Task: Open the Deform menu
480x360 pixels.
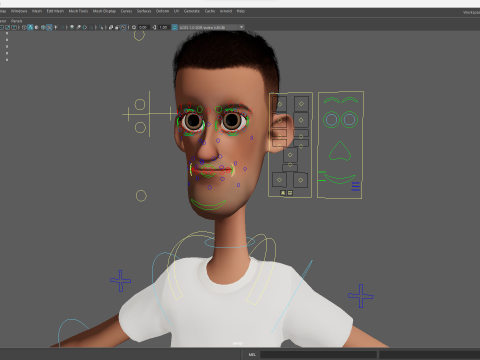Action: tap(162, 11)
